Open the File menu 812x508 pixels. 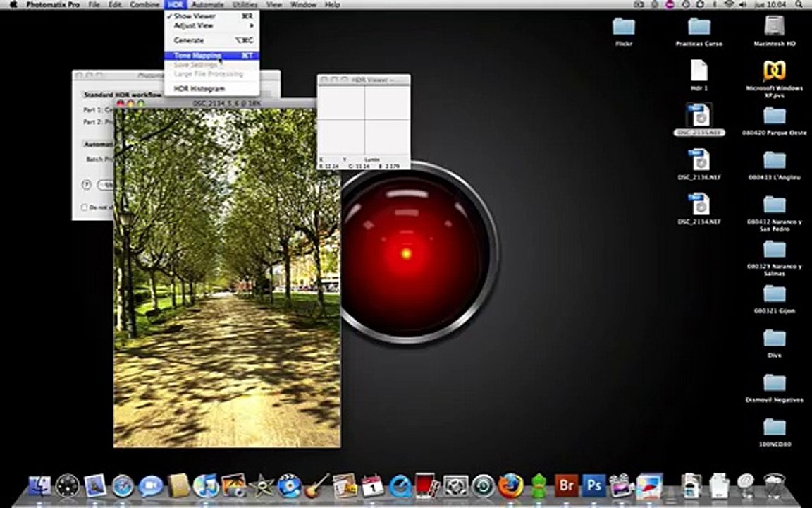[x=94, y=5]
